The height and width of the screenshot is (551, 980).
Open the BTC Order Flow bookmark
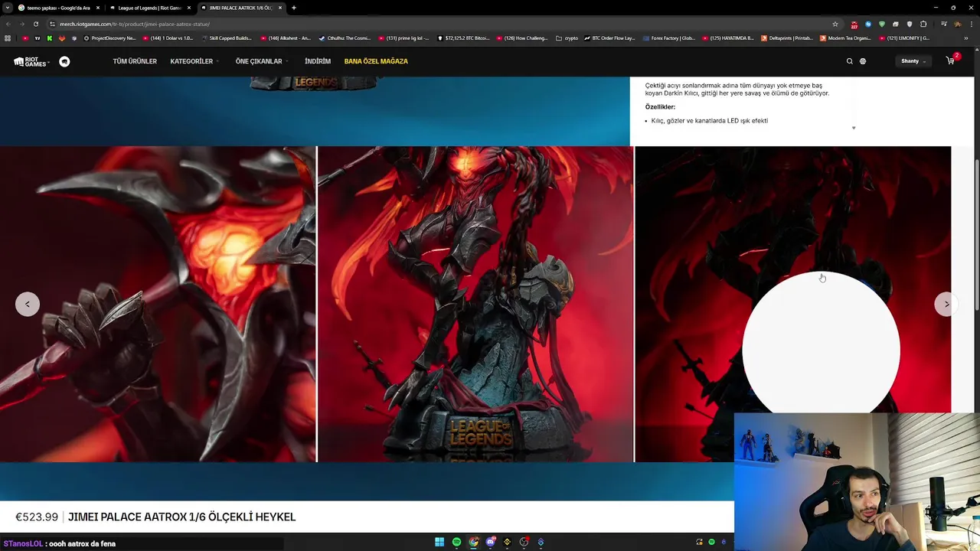point(609,37)
